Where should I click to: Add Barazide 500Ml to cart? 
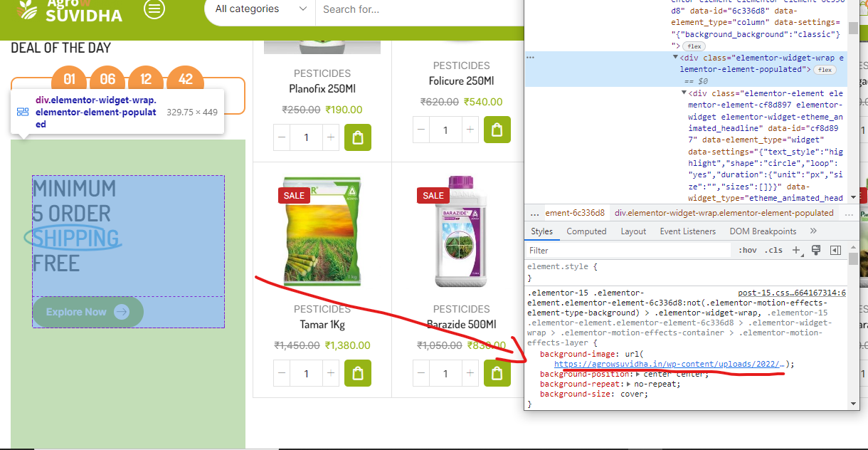[x=497, y=373]
